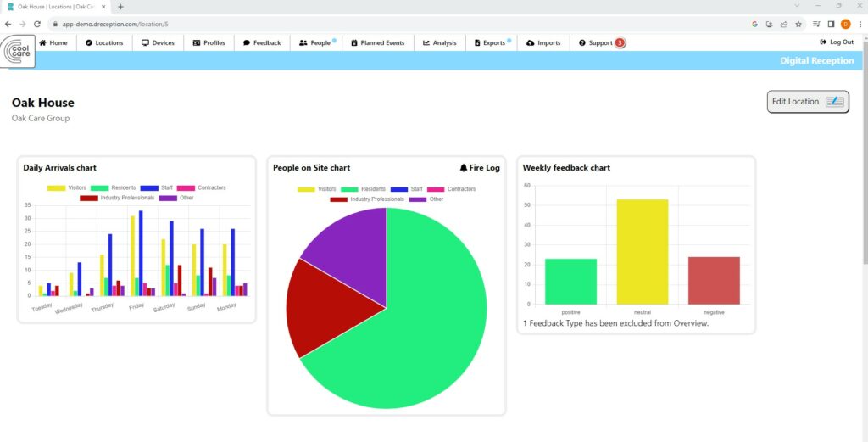
Task: Click the Cool Care logo
Action: click(17, 52)
